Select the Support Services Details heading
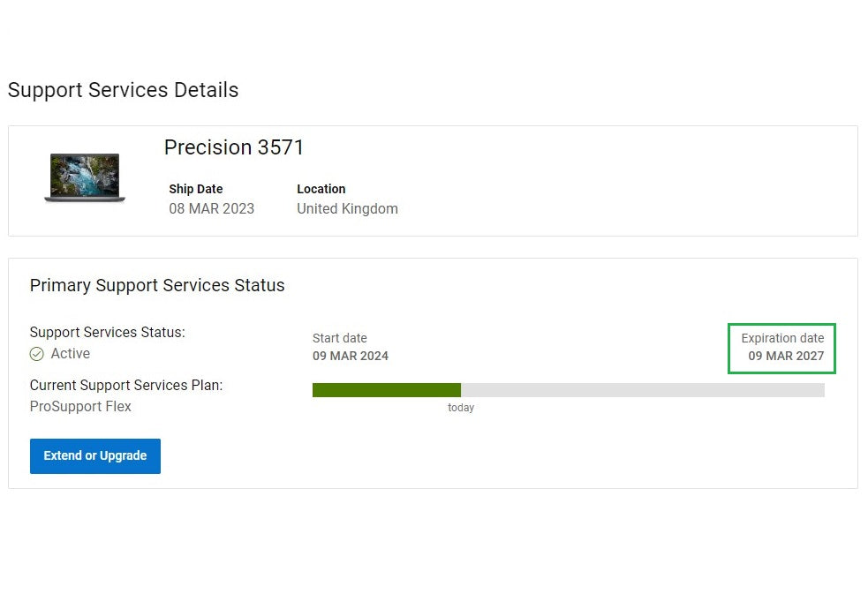The height and width of the screenshot is (594, 868). pyautogui.click(x=123, y=90)
